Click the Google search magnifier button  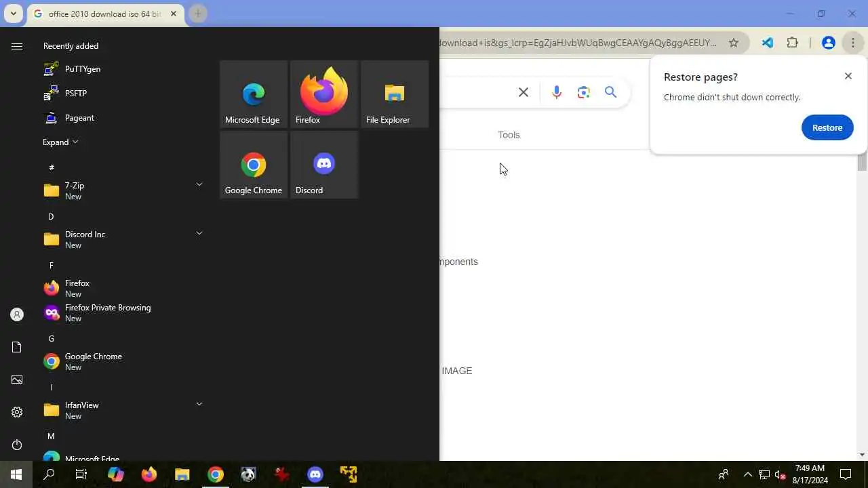point(610,92)
